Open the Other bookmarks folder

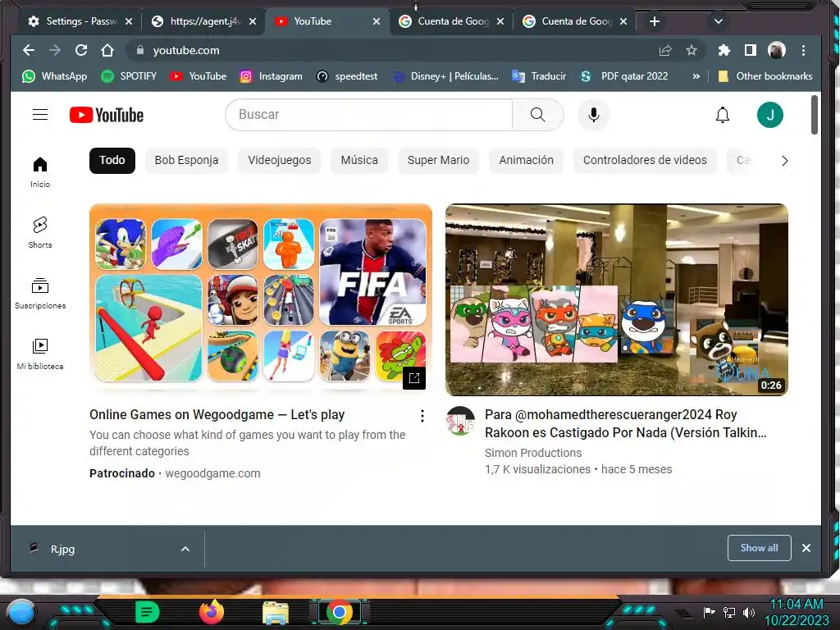[765, 76]
